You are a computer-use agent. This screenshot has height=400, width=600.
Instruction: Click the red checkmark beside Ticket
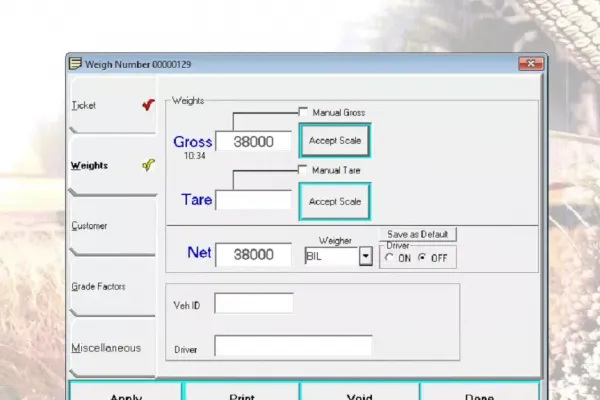(148, 104)
